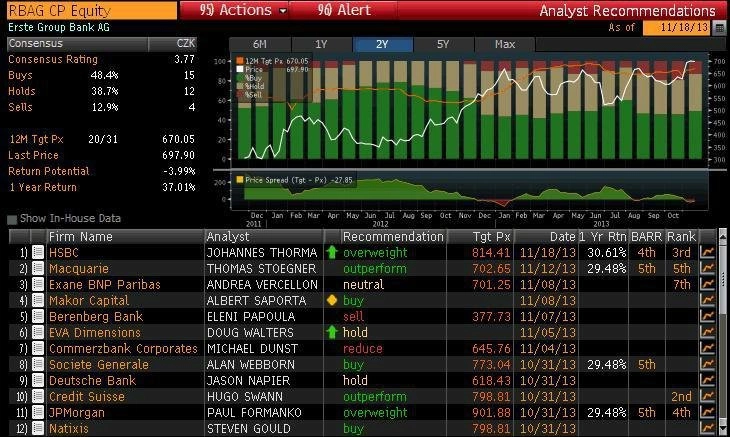Open chart icon at end of Credit Suisse row
The height and width of the screenshot is (437, 730).
707,397
